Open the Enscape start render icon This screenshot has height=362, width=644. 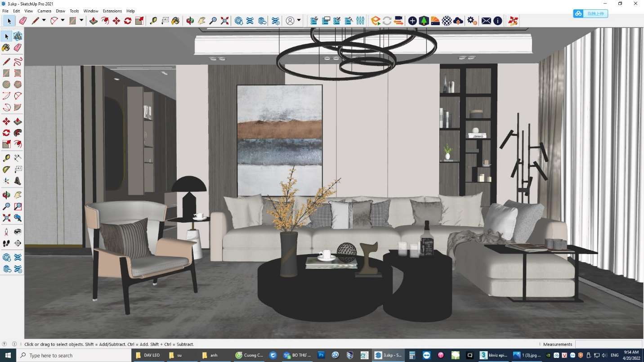(376, 21)
